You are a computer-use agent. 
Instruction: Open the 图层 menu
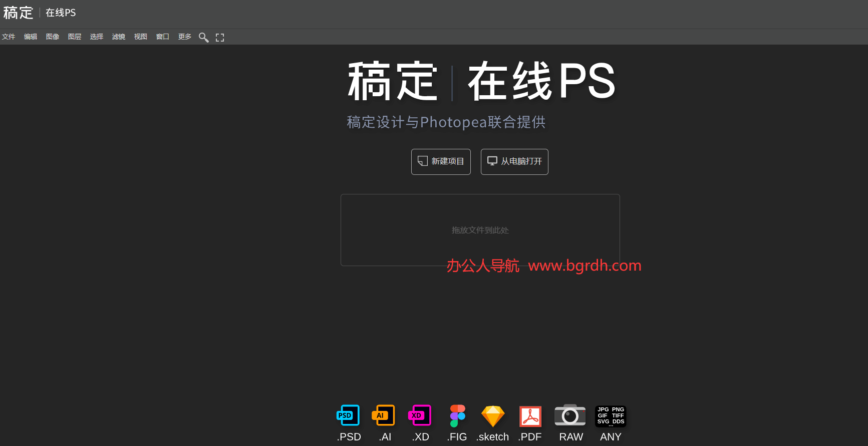(75, 37)
